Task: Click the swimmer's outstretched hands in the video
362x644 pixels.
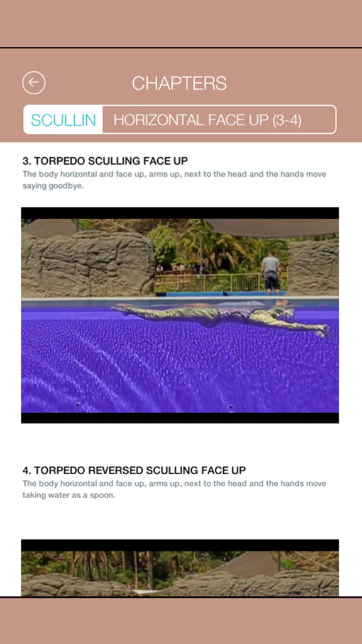Action: click(324, 331)
